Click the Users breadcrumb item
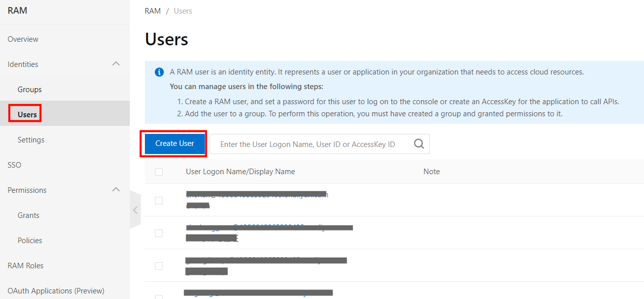 pos(183,11)
